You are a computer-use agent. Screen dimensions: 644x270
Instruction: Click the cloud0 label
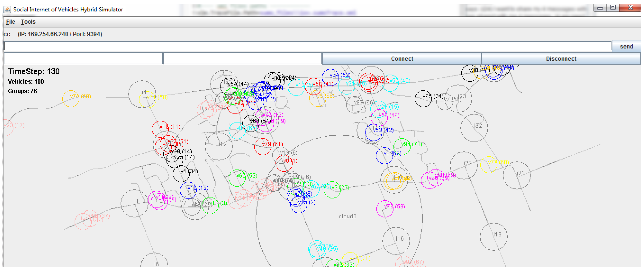pyautogui.click(x=347, y=216)
